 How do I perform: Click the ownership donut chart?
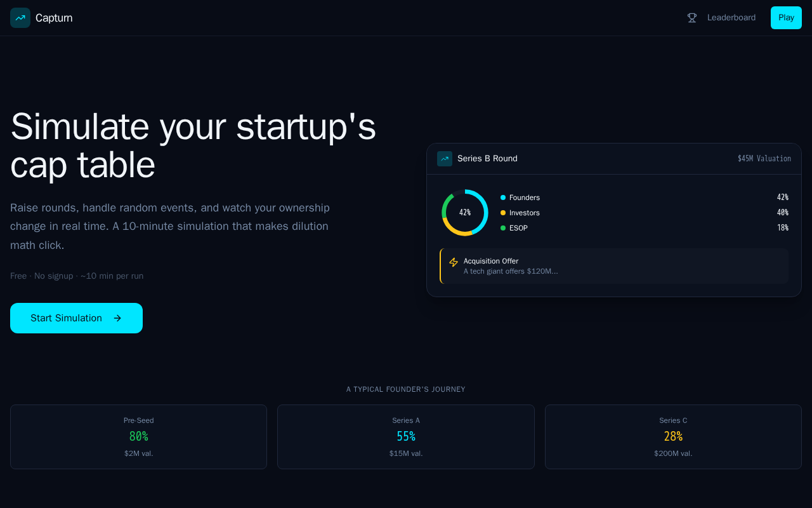tap(465, 213)
